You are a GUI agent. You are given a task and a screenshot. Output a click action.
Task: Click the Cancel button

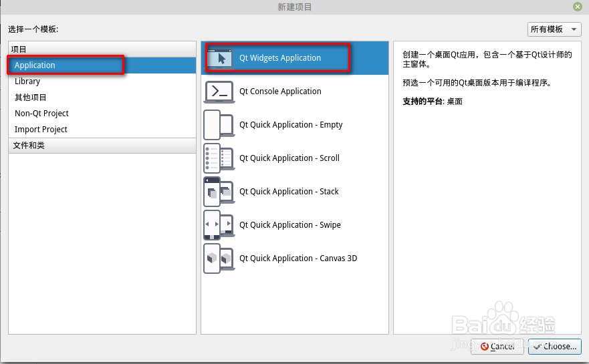tap(497, 347)
